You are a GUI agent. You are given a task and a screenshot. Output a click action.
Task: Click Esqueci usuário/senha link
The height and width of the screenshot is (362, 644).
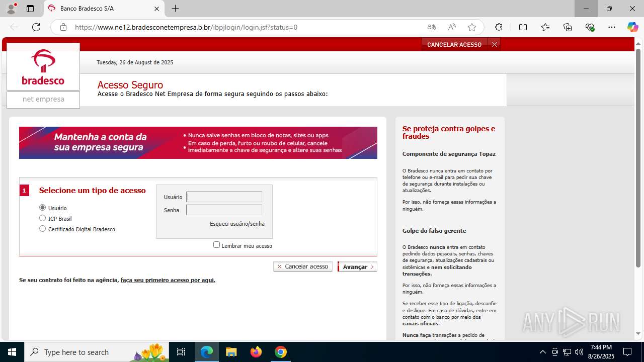(237, 224)
